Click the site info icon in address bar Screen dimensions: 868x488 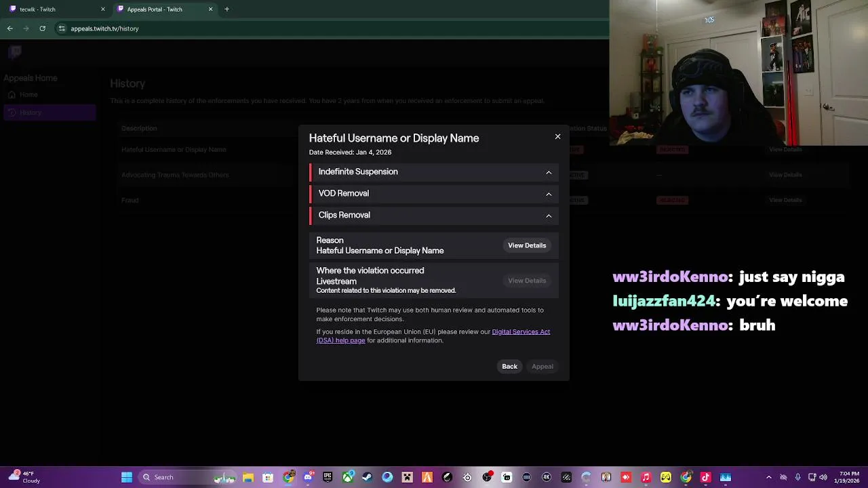[62, 28]
